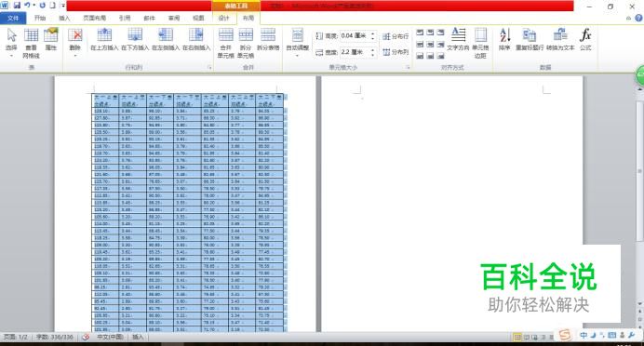Click Text Direction (文字方向)
This screenshot has height=346, width=644.
(458, 39)
